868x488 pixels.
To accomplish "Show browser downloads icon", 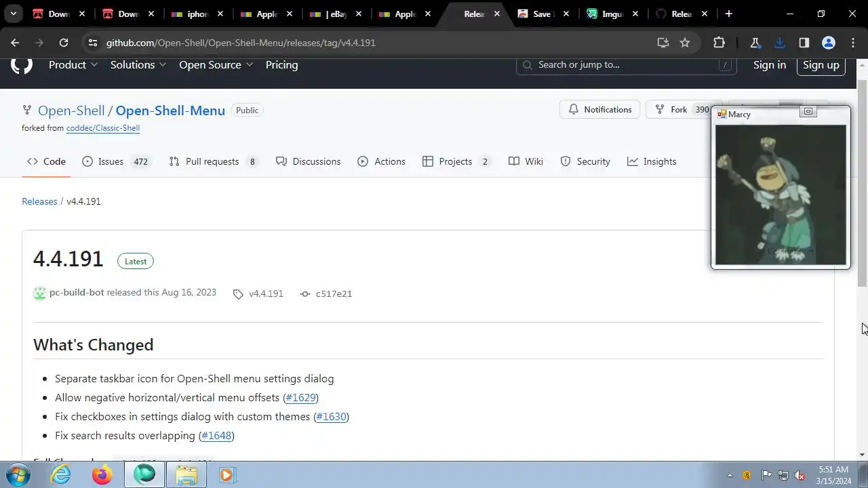I will (780, 43).
